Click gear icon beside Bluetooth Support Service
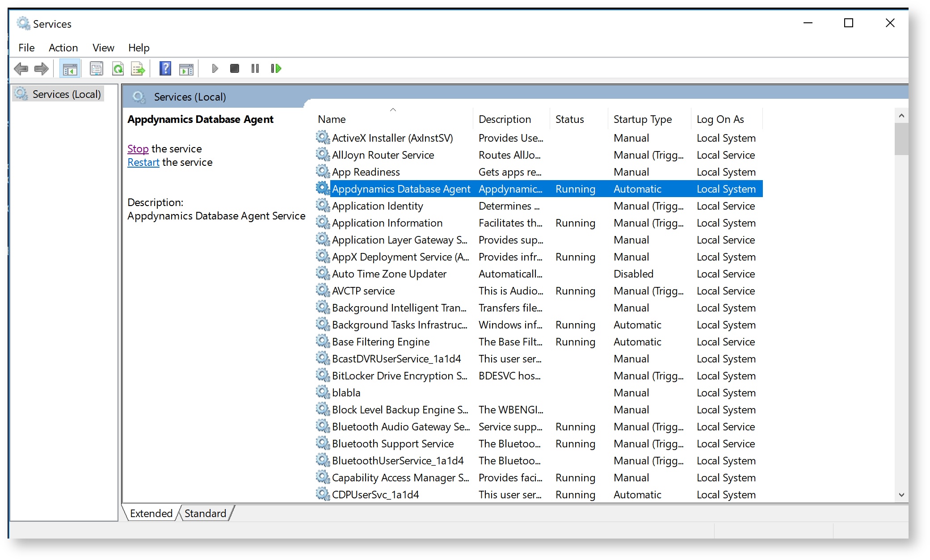Viewport: 930px width, 560px height. tap(323, 443)
